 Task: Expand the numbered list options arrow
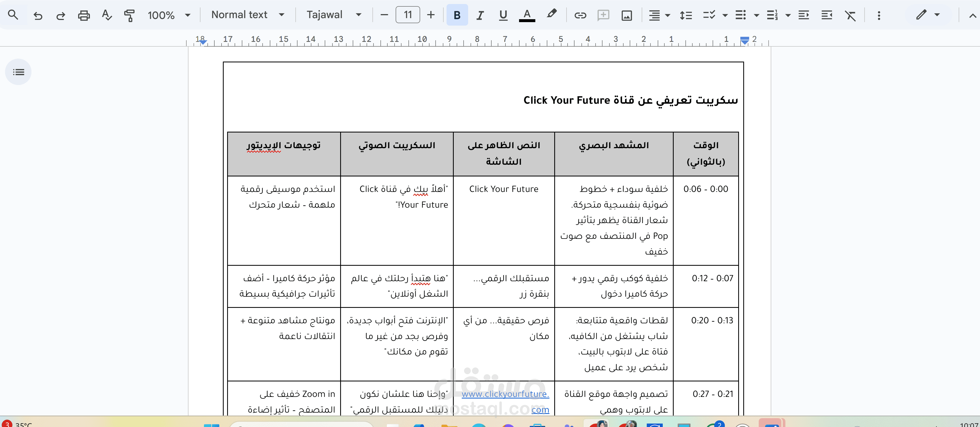click(x=788, y=15)
